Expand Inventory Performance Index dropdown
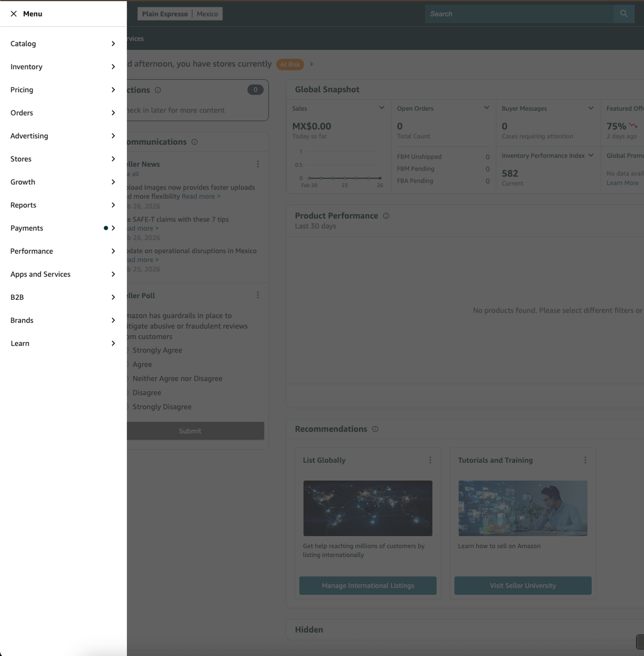644x656 pixels. [591, 156]
